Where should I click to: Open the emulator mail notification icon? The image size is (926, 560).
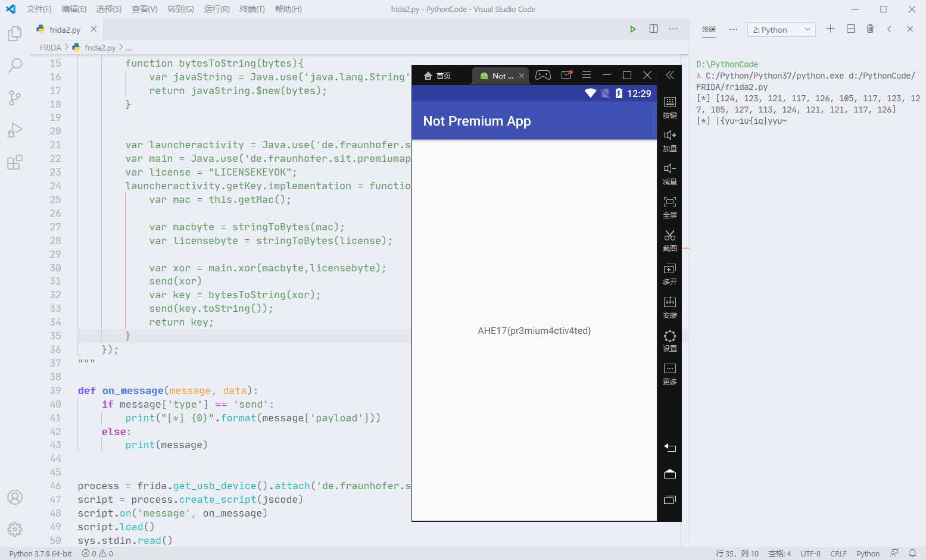566,75
